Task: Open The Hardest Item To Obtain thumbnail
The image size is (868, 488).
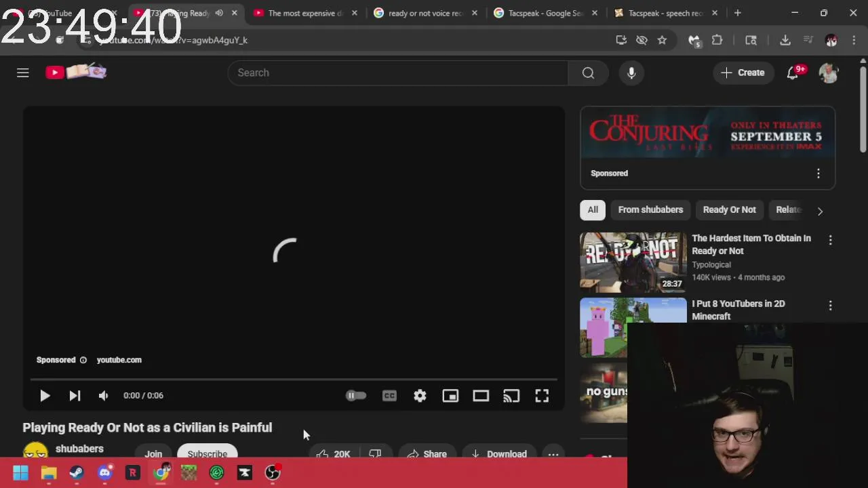Action: [x=633, y=263]
